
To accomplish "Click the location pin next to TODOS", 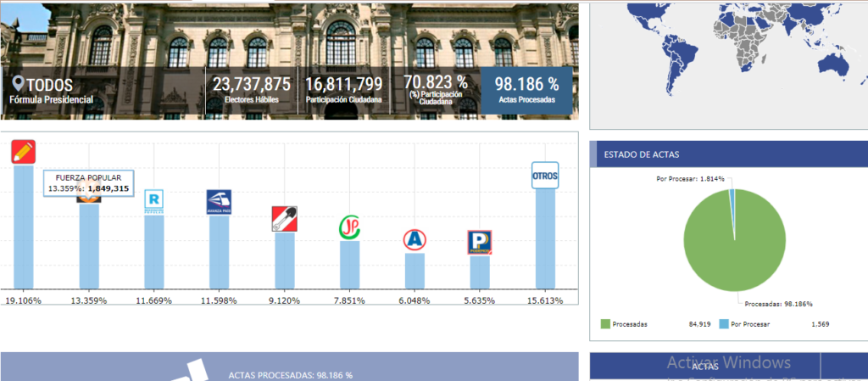I will coord(18,85).
